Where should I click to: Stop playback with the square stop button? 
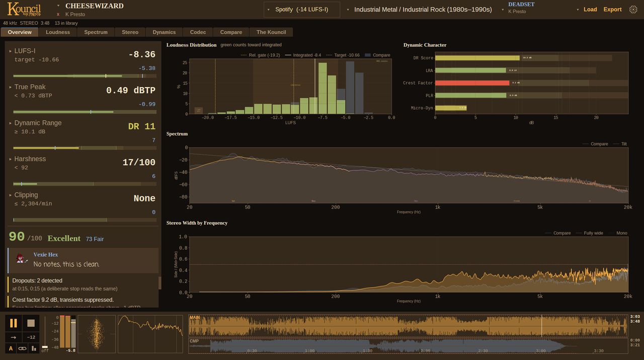click(x=31, y=323)
